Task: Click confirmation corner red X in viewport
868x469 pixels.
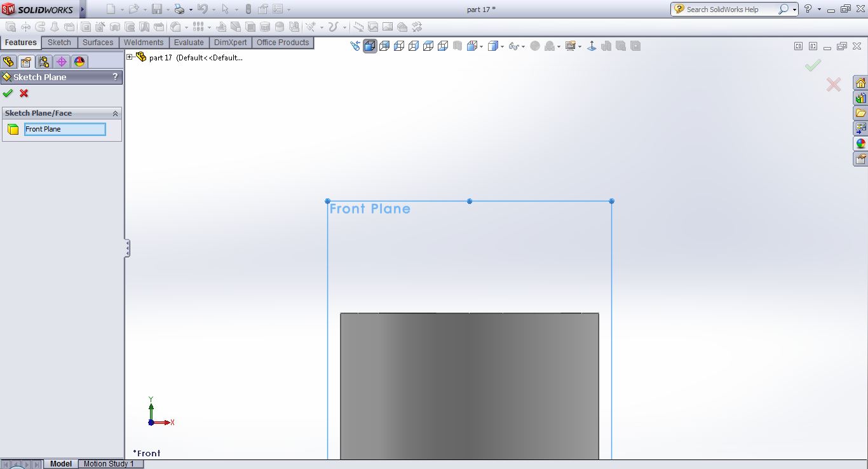Action: point(834,84)
